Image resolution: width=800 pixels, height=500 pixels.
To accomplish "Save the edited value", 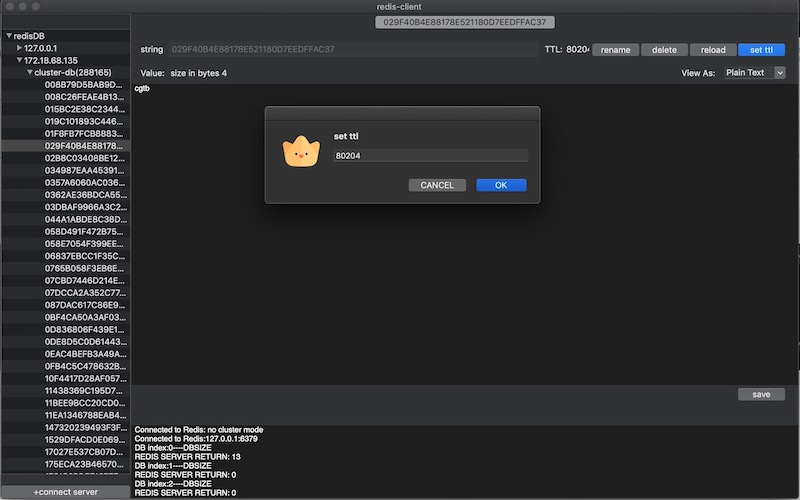I will [761, 394].
